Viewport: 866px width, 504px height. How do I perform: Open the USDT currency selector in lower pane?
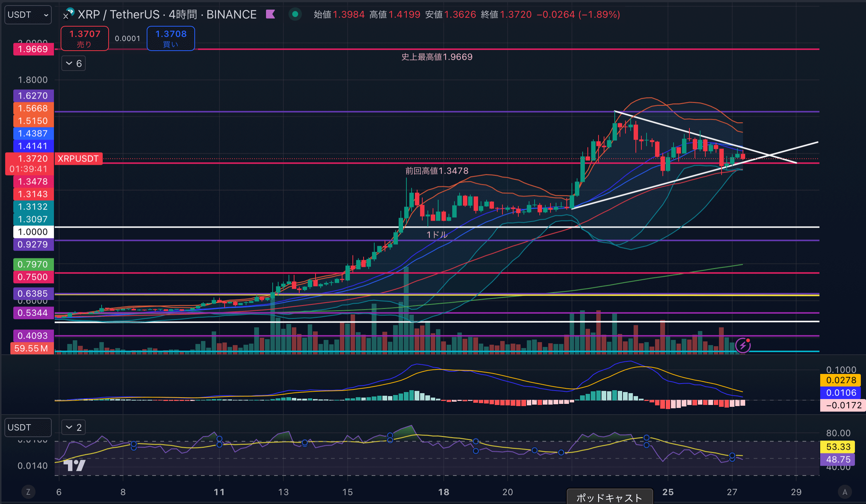[x=28, y=428]
